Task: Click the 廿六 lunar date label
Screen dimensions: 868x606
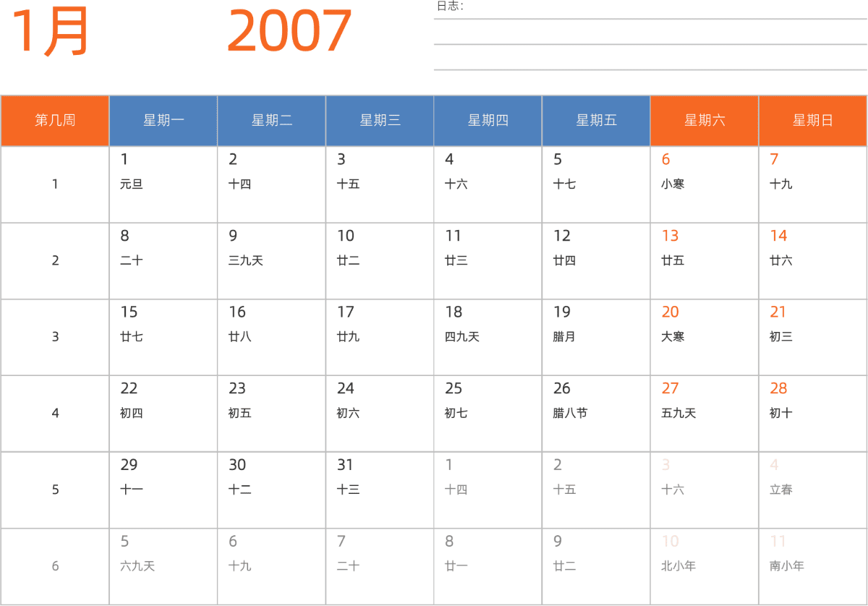Action: pos(781,260)
